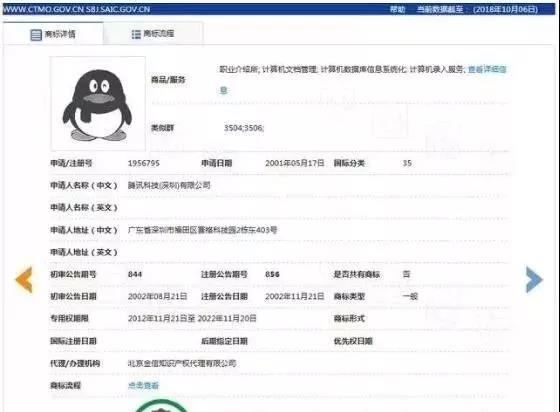Click the 申请/注册号 label
The width and height of the screenshot is (560, 412).
(x=71, y=163)
